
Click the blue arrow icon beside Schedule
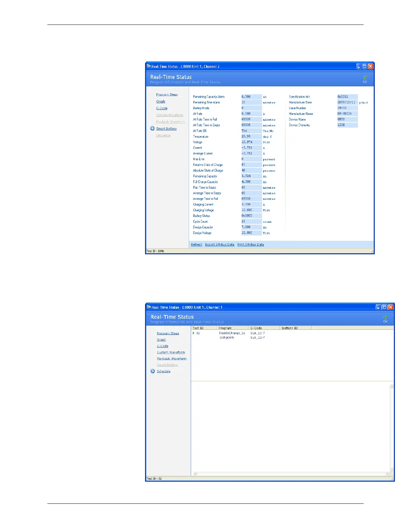coord(153,371)
